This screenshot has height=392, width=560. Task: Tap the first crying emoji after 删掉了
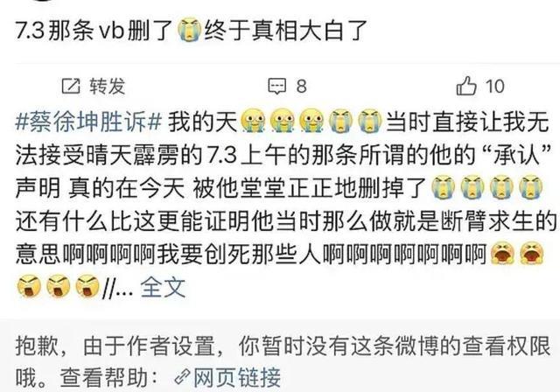coord(444,186)
